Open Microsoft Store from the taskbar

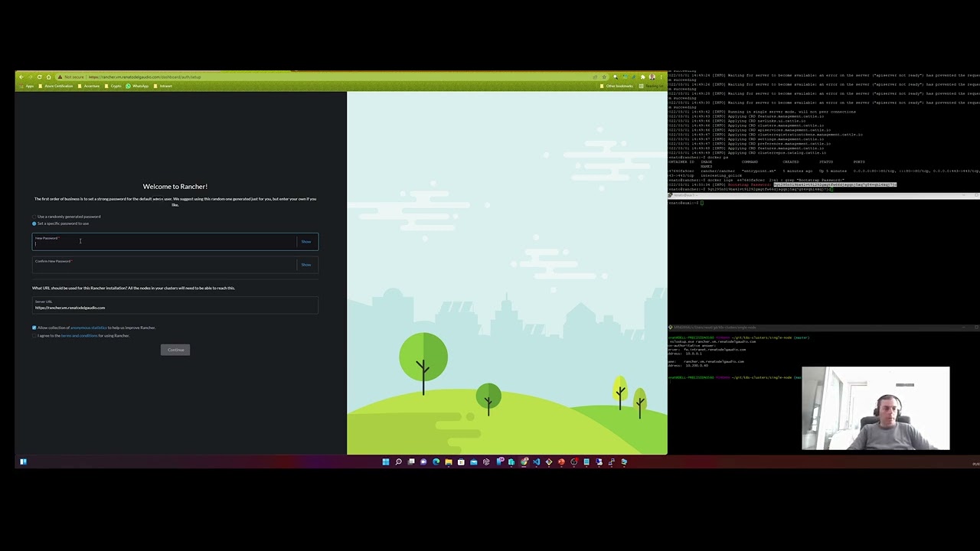click(461, 461)
